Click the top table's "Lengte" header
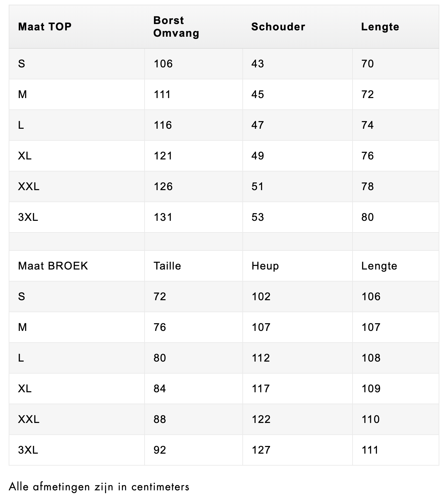The height and width of the screenshot is (497, 448). (x=380, y=27)
